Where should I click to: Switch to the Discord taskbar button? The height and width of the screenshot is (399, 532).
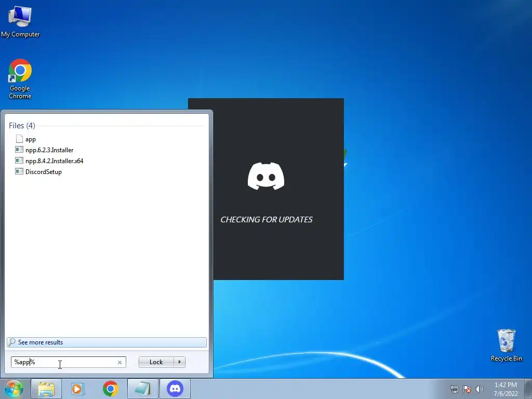click(175, 389)
